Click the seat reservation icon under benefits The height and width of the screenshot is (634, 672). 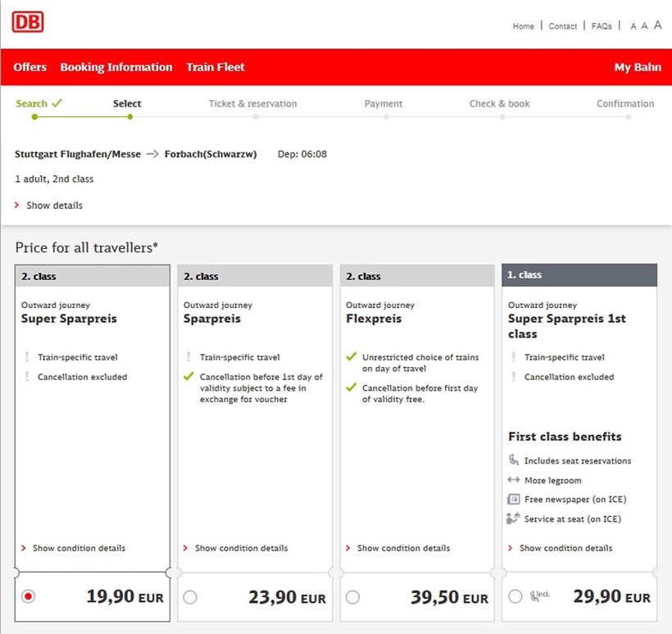[x=513, y=460]
